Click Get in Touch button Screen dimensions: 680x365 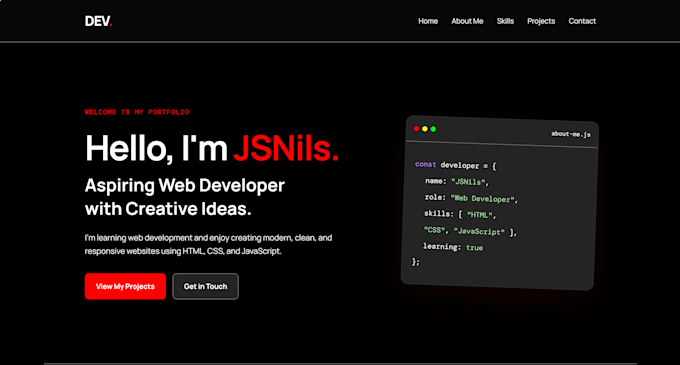point(206,286)
